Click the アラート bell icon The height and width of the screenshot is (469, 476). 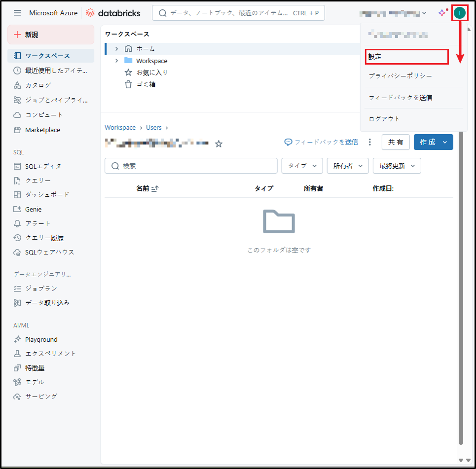tap(17, 224)
